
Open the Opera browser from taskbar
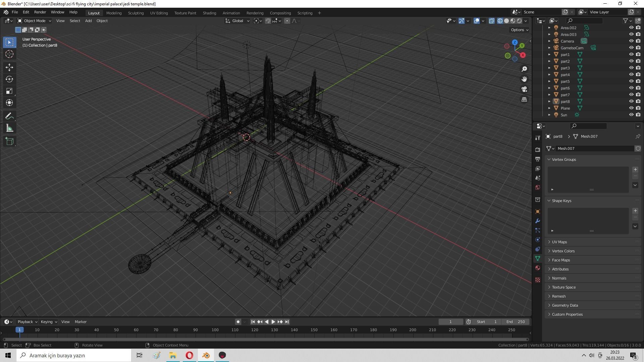coord(190,355)
